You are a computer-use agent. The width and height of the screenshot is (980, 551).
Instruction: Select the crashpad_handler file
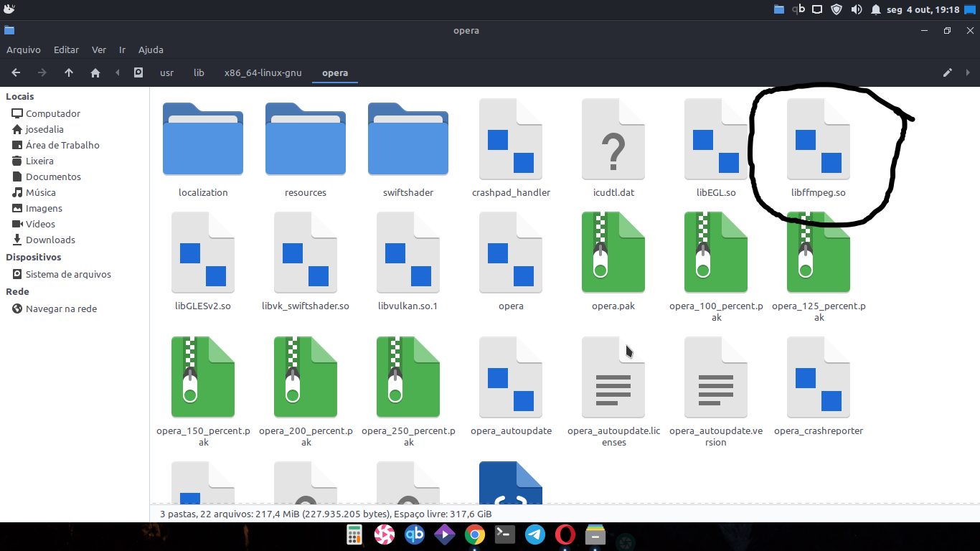click(x=511, y=139)
